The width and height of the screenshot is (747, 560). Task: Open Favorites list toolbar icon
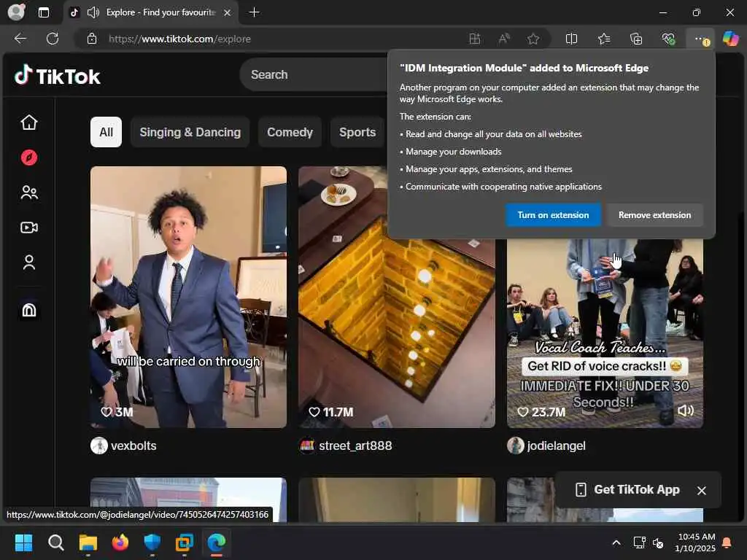coord(604,39)
